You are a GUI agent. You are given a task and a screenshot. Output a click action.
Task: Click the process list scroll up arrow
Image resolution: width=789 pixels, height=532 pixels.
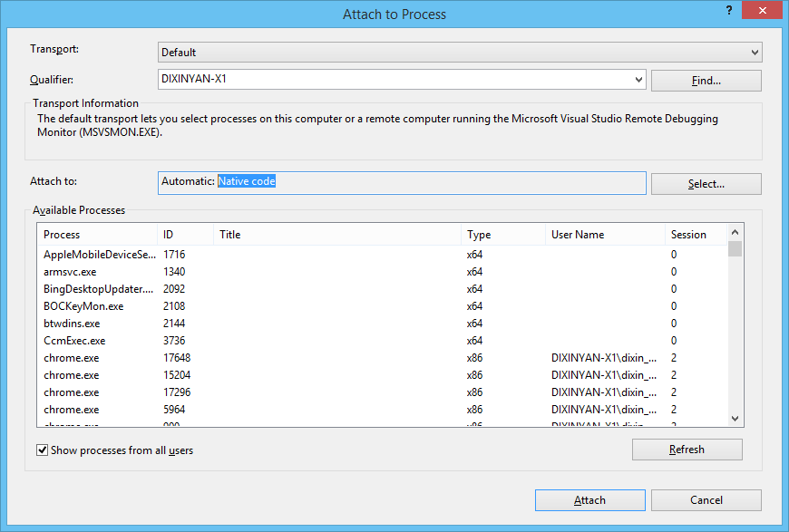[x=735, y=232]
